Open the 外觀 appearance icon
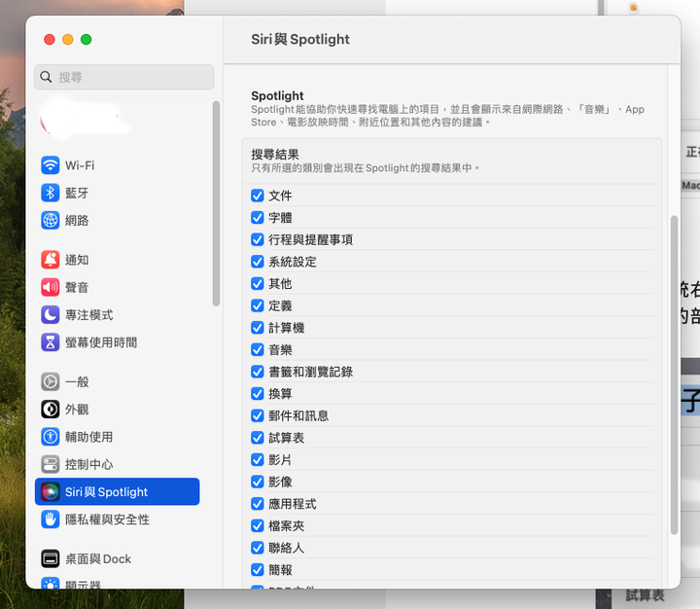This screenshot has width=700, height=609. point(51,410)
